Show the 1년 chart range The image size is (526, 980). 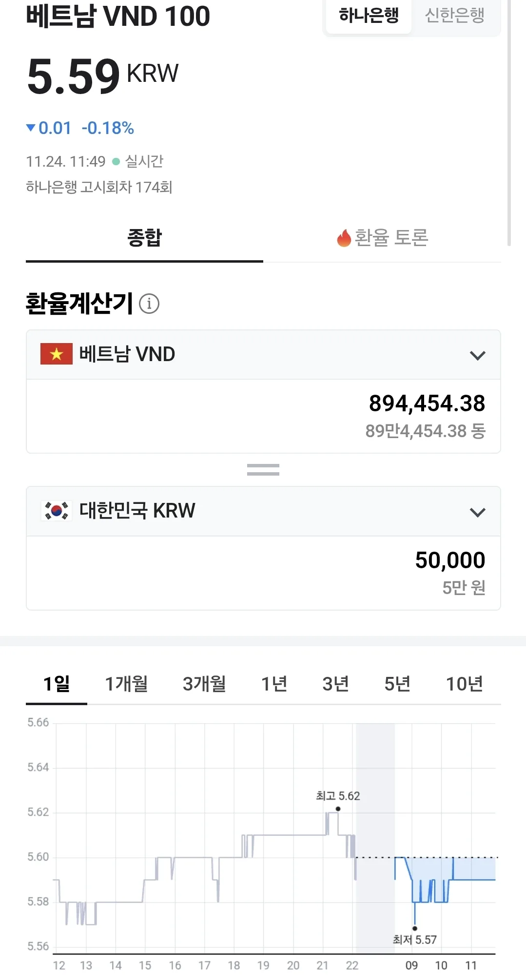pos(274,684)
